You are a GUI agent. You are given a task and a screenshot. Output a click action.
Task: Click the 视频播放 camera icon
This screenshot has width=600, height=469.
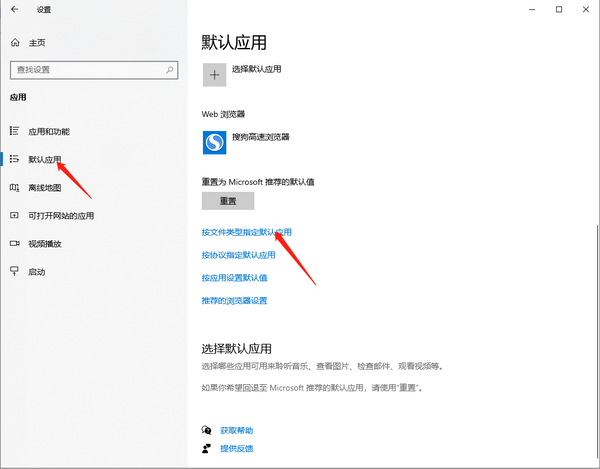(15, 243)
